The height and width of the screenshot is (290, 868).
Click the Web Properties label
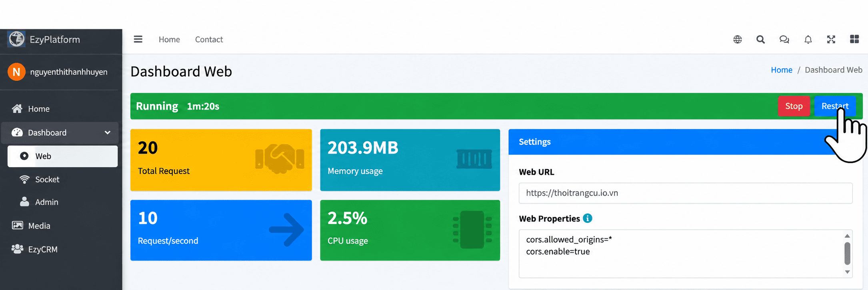point(549,219)
